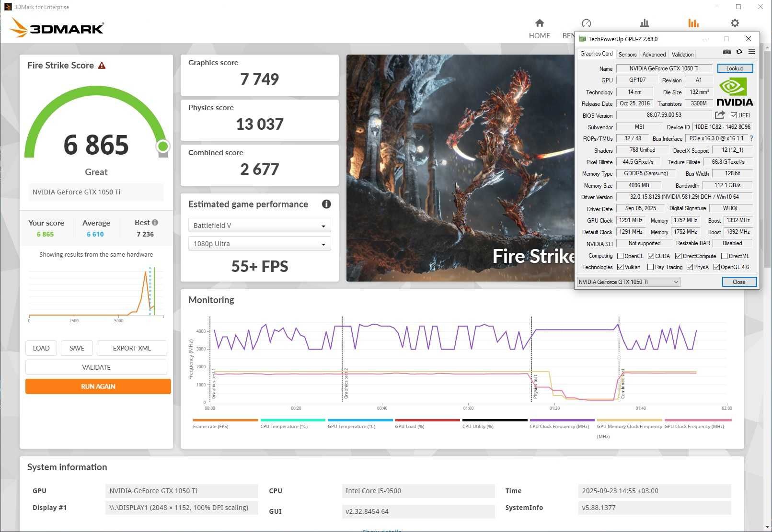The height and width of the screenshot is (532, 772).
Task: Open the GPU-Z hamburger menu
Action: [751, 52]
